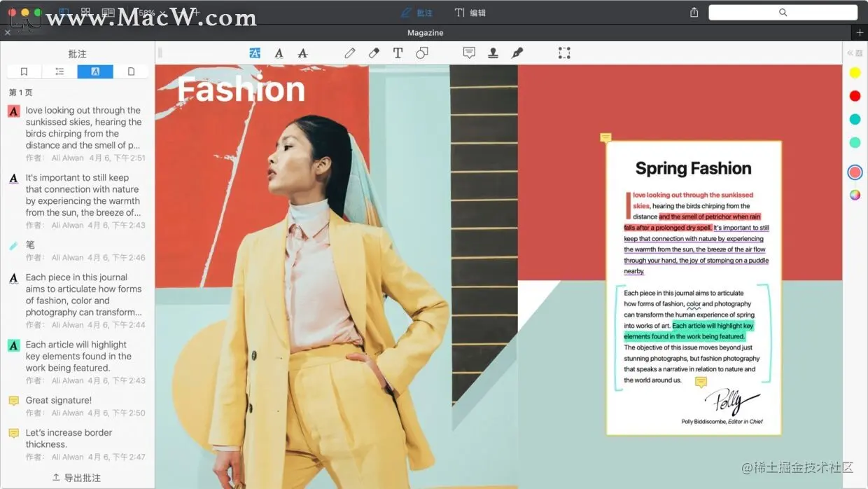Viewport: 868px width, 489px height.
Task: Pick the mint green color swatch
Action: point(855,143)
